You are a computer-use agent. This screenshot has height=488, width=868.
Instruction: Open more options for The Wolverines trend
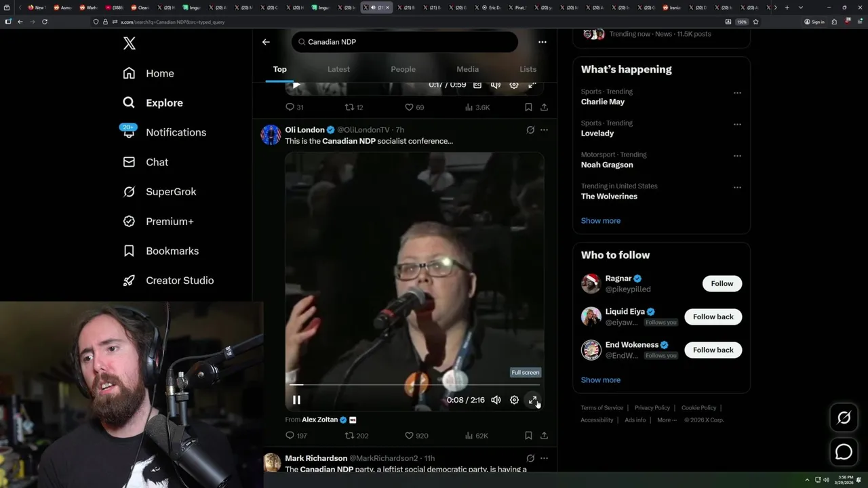pos(737,187)
